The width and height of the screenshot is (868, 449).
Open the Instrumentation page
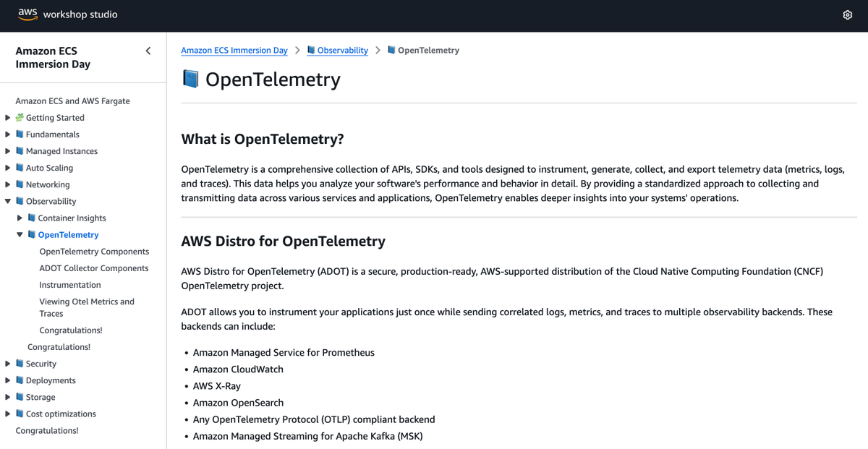pyautogui.click(x=70, y=285)
